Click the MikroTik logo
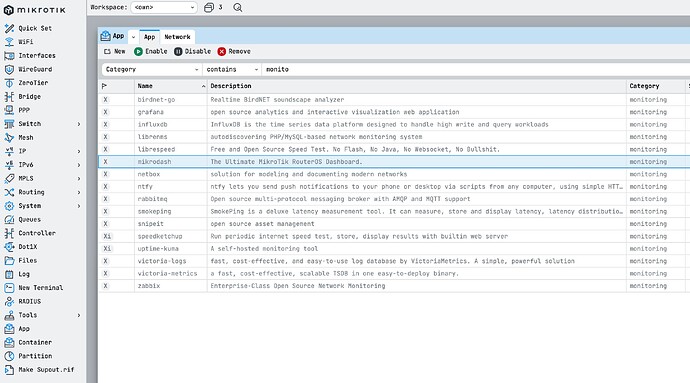This screenshot has height=383, width=690. point(34,10)
